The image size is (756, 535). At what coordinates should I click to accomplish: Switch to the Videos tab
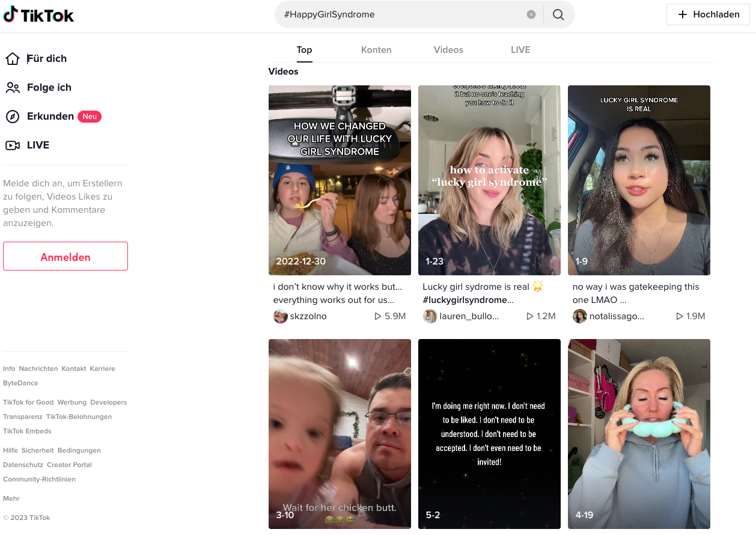tap(448, 50)
